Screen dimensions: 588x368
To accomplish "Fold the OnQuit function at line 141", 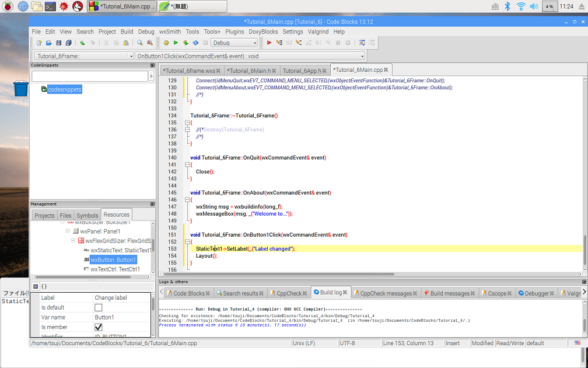I will coord(187,165).
